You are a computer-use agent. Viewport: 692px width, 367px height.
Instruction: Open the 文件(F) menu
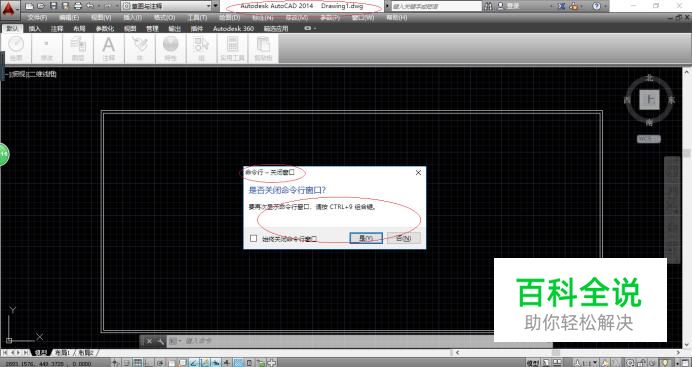[37, 18]
